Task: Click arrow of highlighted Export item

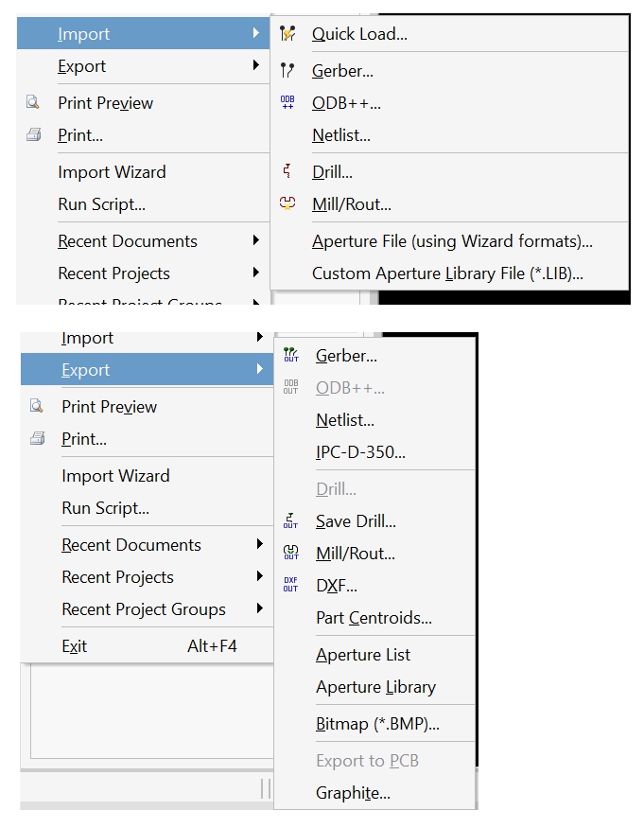Action: [x=260, y=369]
